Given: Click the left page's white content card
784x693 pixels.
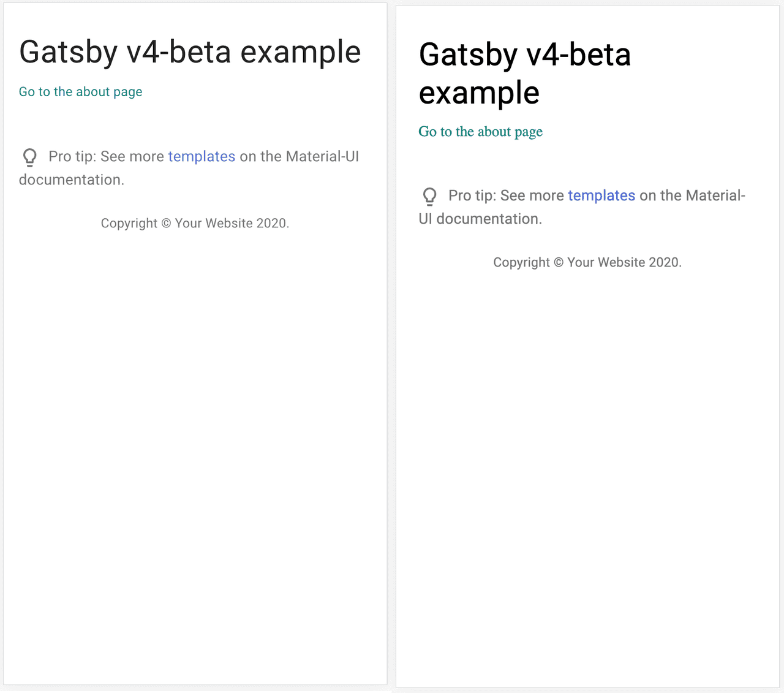Looking at the screenshot, I should [195, 429].
